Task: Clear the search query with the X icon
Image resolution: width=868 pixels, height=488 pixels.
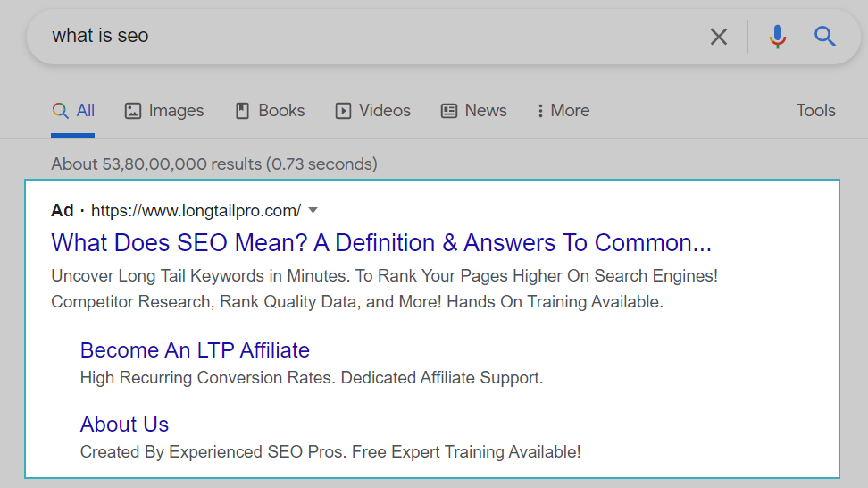Action: pos(719,37)
